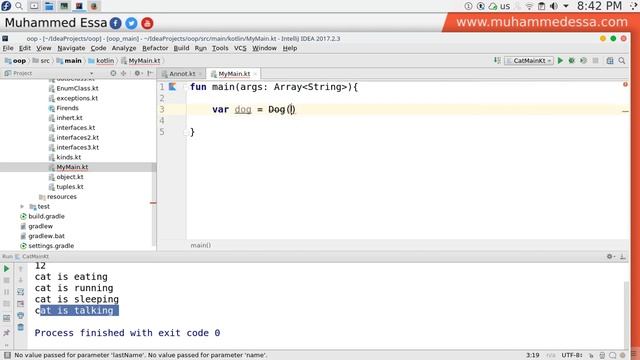The width and height of the screenshot is (640, 360).
Task: Stop the process in the Run panel
Action: click(x=7, y=280)
